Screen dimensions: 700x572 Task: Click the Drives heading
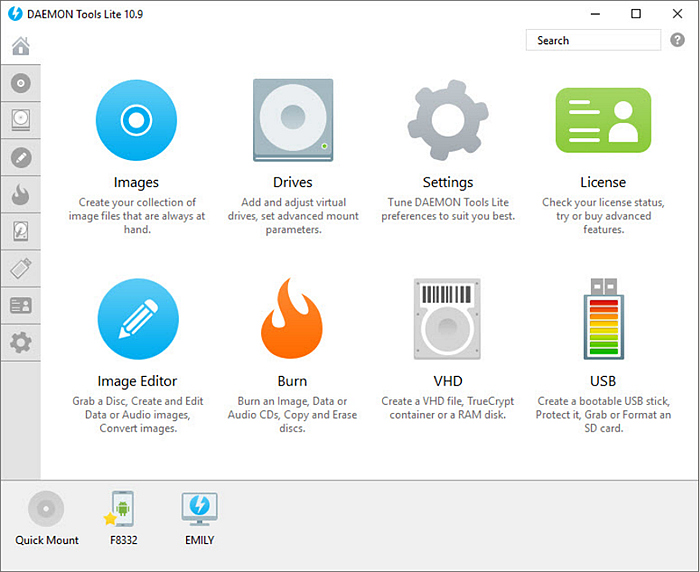click(293, 182)
